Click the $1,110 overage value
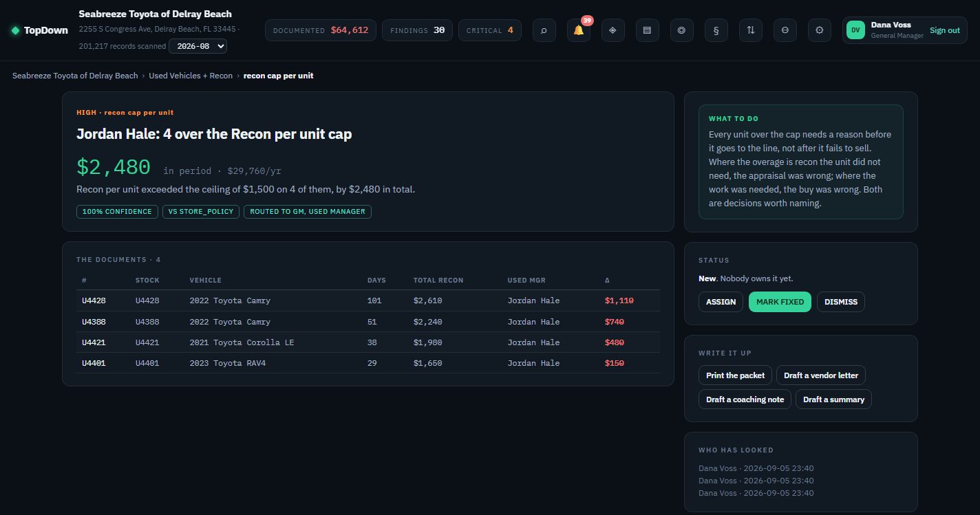This screenshot has height=515, width=980. (619, 300)
